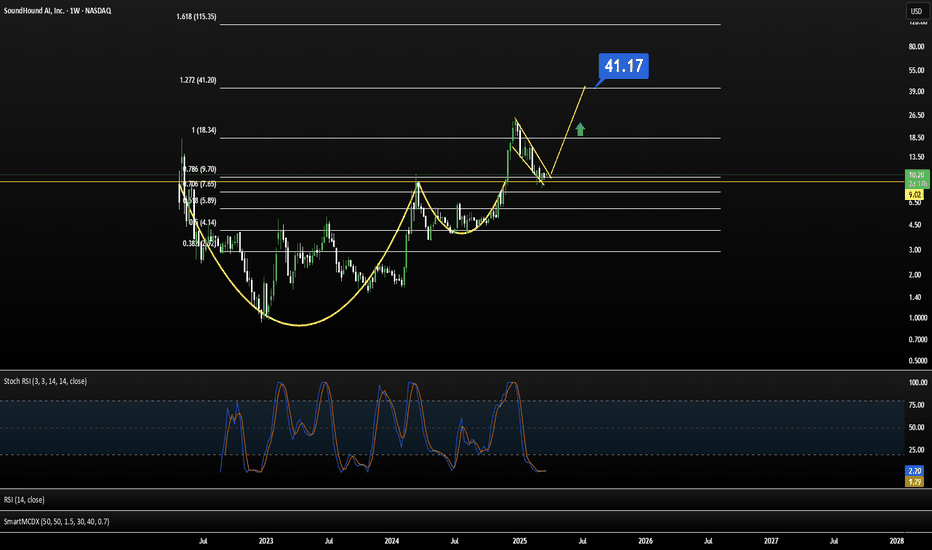Click the 100.00 Stoch RSI scale label
Image resolution: width=932 pixels, height=550 pixels.
918,383
